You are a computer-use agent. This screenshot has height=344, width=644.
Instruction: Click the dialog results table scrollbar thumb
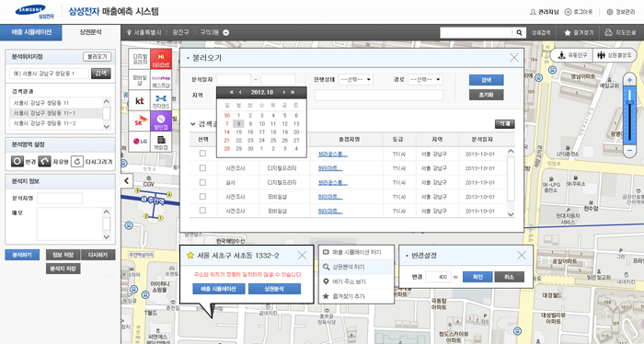pyautogui.click(x=511, y=178)
